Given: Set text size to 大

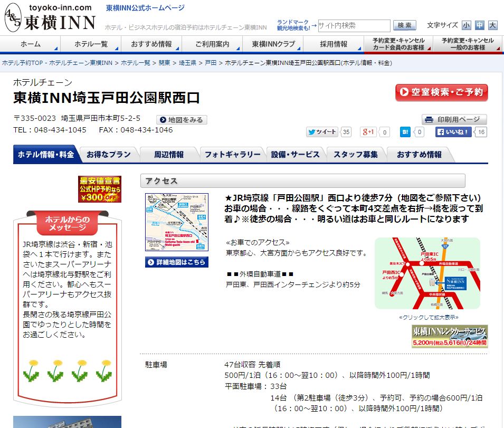Looking at the screenshot, I should (493, 25).
